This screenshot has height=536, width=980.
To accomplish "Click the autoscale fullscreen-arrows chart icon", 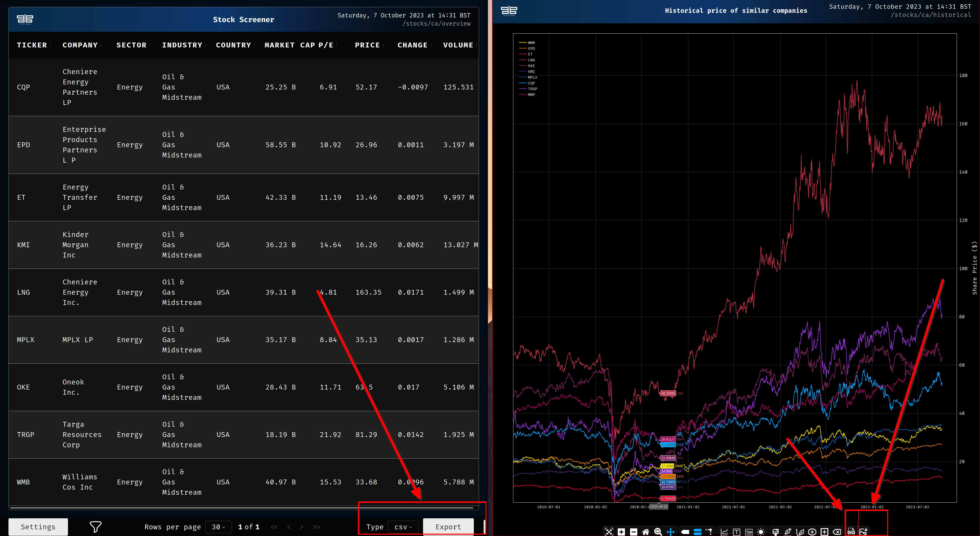I will click(x=609, y=531).
